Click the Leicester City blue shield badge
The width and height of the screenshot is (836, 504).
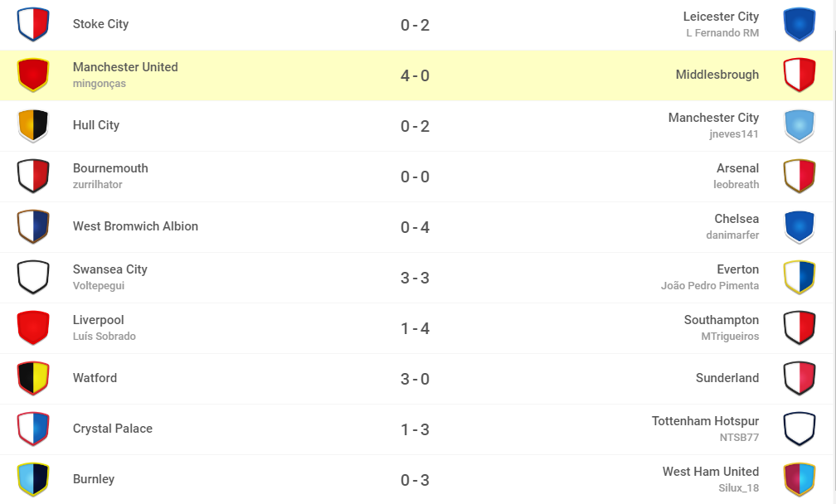pyautogui.click(x=800, y=25)
